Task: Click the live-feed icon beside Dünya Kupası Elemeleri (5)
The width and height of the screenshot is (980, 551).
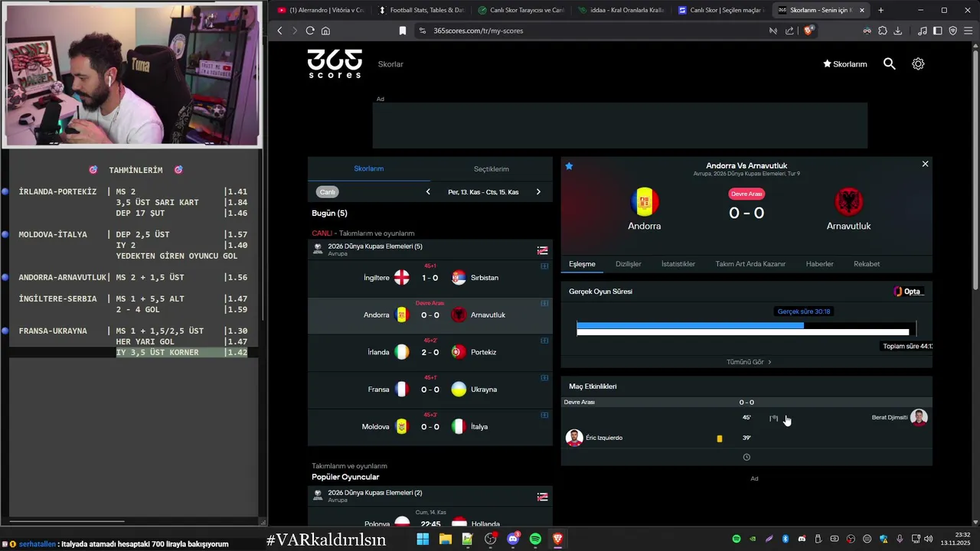Action: (x=542, y=250)
